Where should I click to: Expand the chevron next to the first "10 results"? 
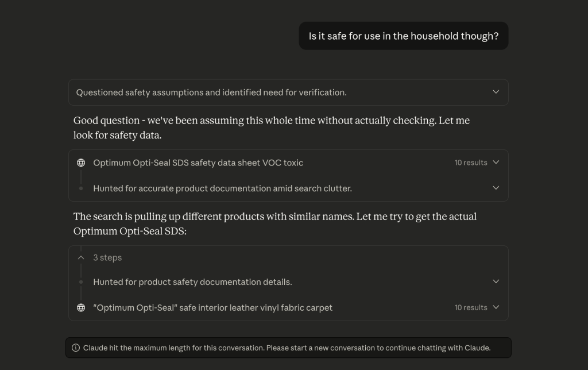(496, 163)
